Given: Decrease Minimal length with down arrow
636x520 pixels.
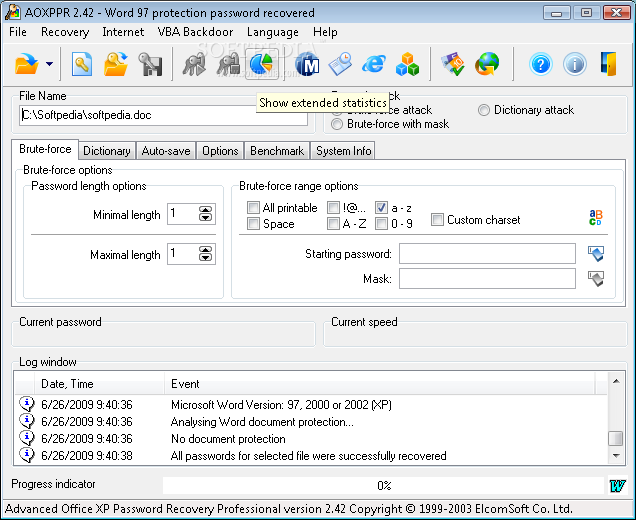Looking at the screenshot, I should pyautogui.click(x=206, y=217).
